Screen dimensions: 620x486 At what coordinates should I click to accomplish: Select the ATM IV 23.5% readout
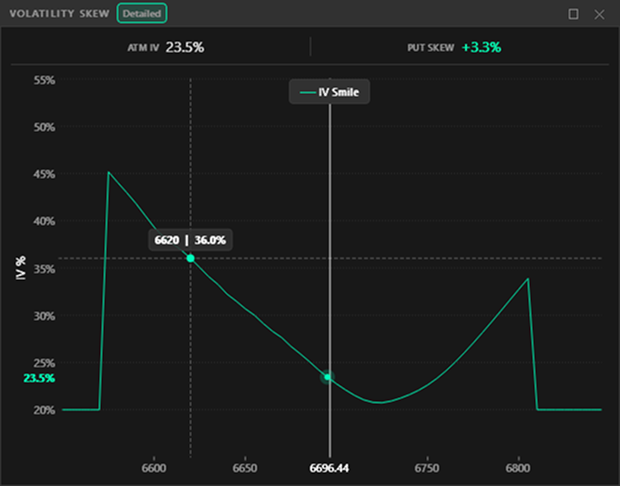(x=184, y=47)
